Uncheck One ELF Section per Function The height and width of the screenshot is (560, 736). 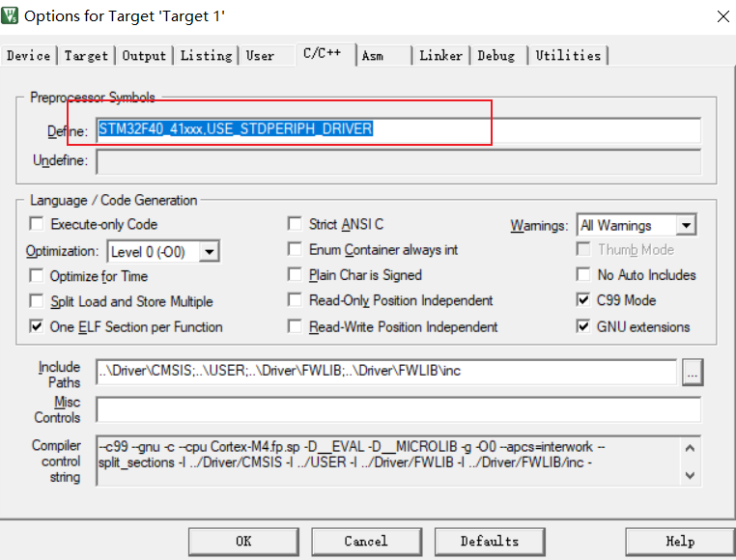[36, 326]
